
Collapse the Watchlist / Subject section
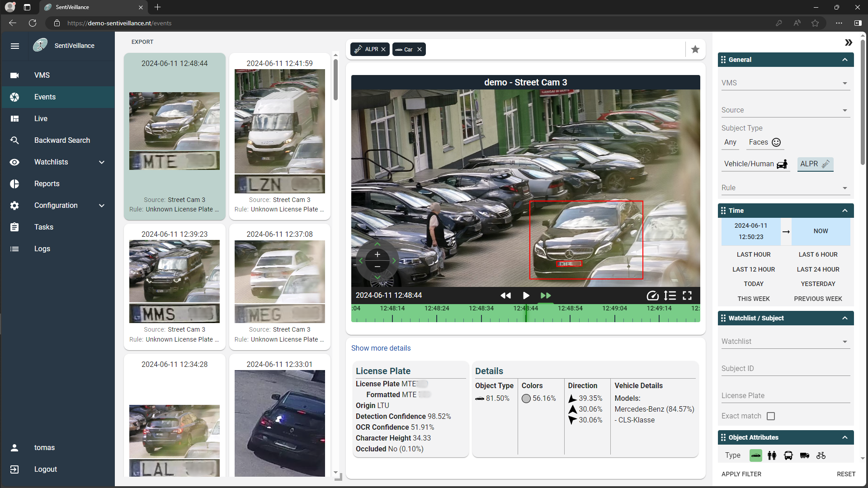pyautogui.click(x=844, y=318)
